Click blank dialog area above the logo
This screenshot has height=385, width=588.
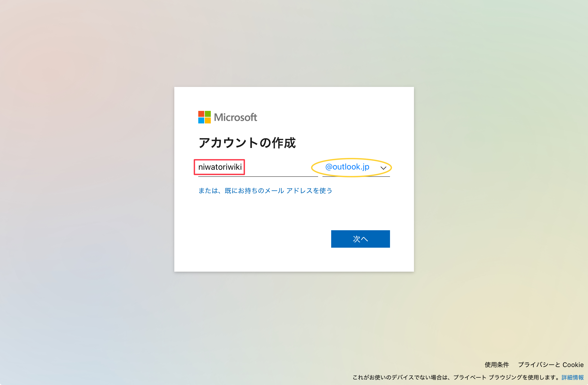coord(294,98)
